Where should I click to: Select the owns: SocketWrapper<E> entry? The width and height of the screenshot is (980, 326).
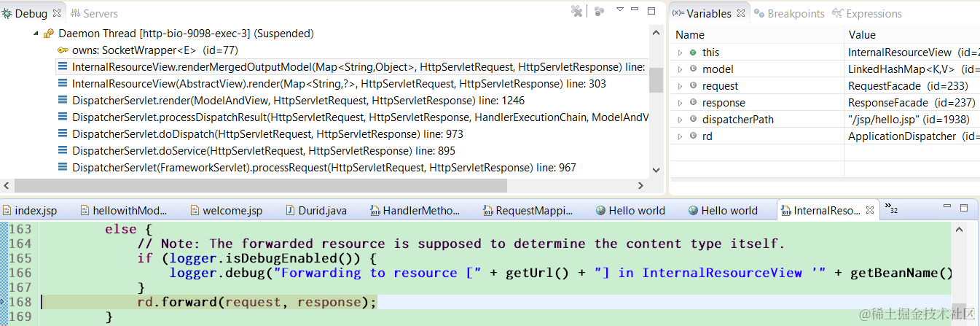154,50
